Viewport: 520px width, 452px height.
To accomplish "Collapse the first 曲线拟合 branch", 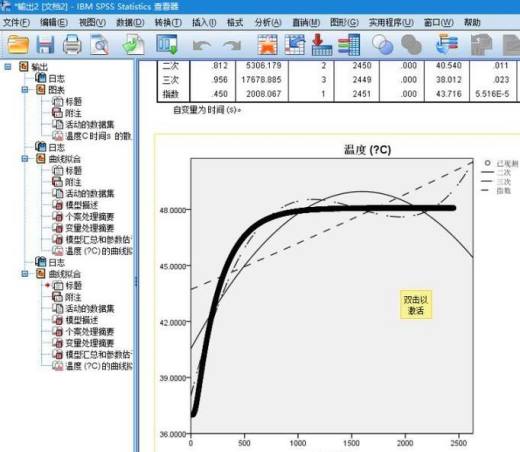I will tap(25, 159).
